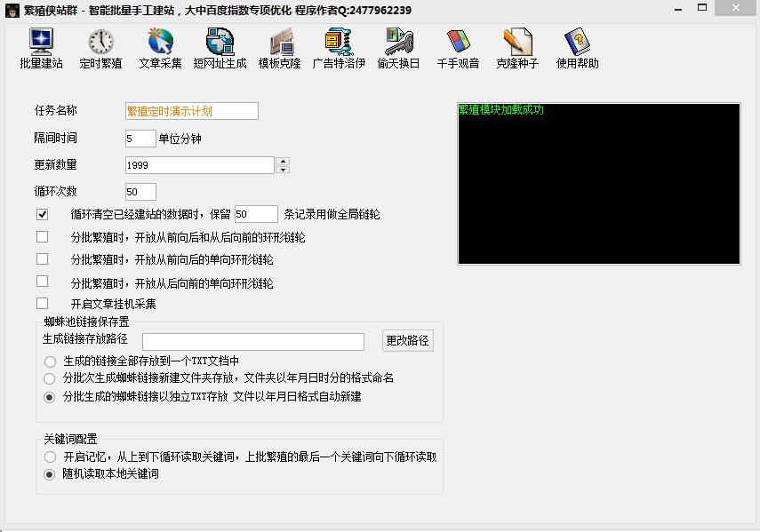760x532 pixels.
Task: Open the 千手观音 icon
Action: pyautogui.click(x=458, y=49)
